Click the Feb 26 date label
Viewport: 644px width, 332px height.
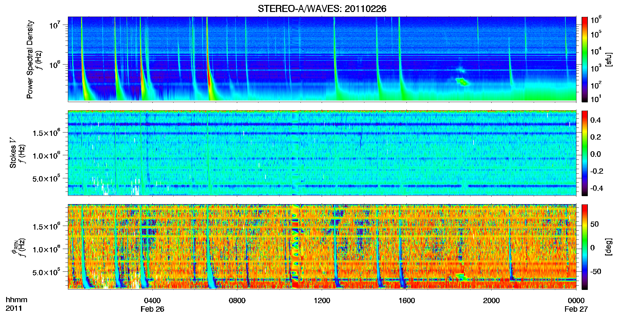(x=152, y=309)
